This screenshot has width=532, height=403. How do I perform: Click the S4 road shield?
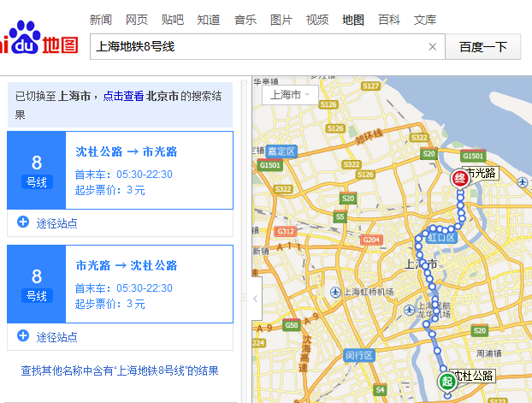(x=380, y=390)
